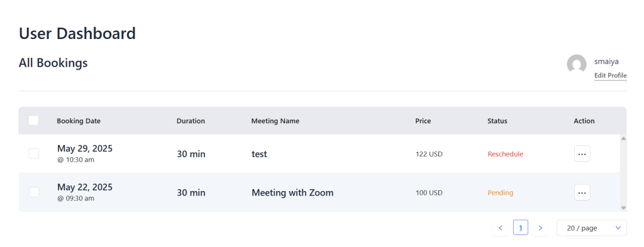Image resolution: width=644 pixels, height=247 pixels.
Task: Check the May 29, 2025 booking checkbox
Action: 34,154
